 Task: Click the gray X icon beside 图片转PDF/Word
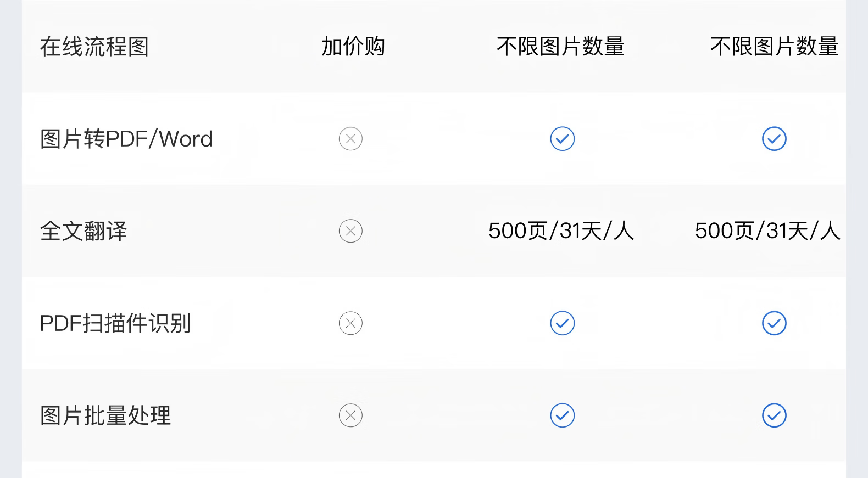point(350,139)
